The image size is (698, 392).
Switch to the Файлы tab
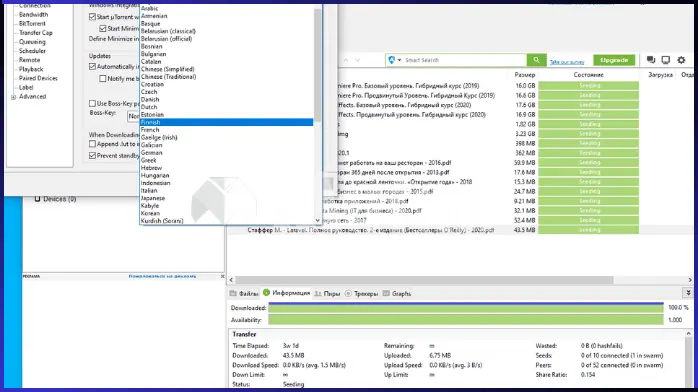point(244,294)
